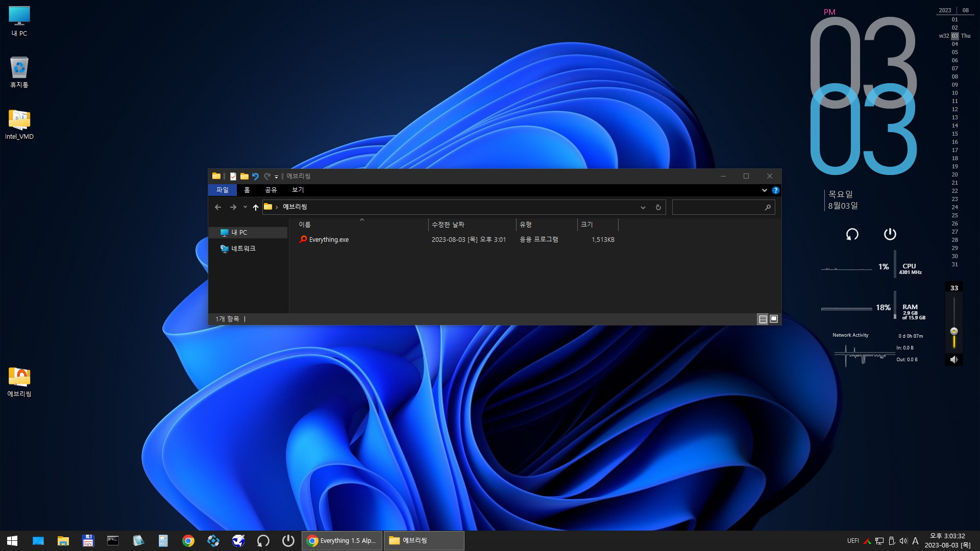Click the power icon in desktop widget

pos(890,234)
